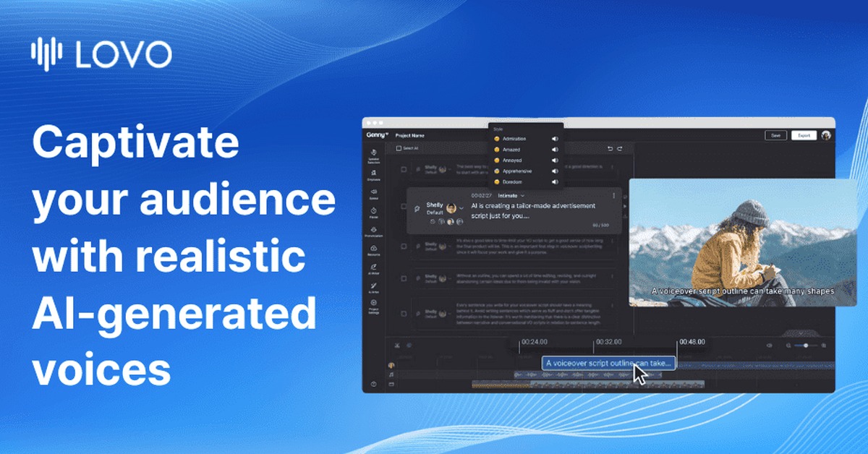Viewport: 868px width, 454px height.
Task: Tick the Select All checkbox
Action: 398,148
